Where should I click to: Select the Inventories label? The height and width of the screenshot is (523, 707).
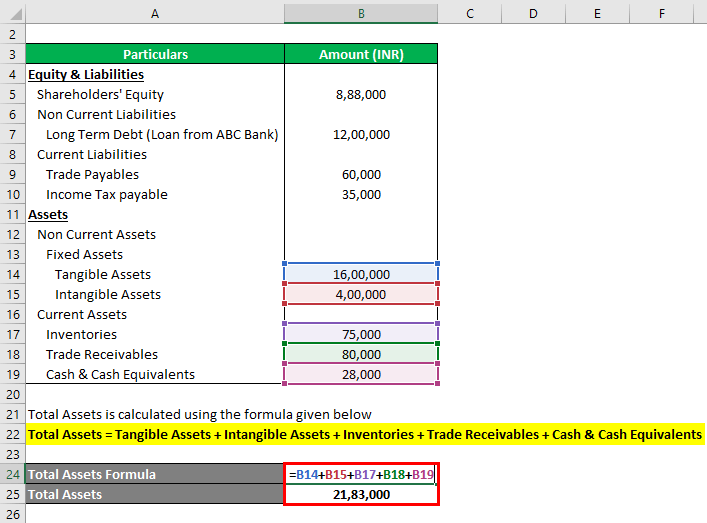coord(81,334)
